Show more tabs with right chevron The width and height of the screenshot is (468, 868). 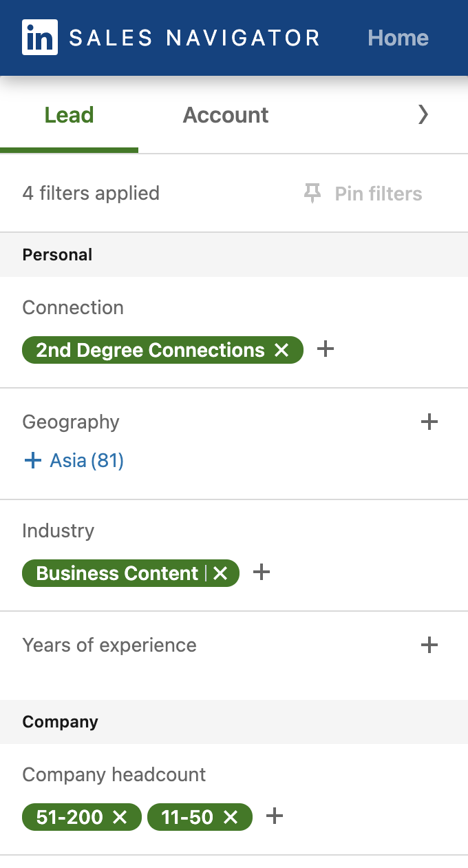(423, 114)
